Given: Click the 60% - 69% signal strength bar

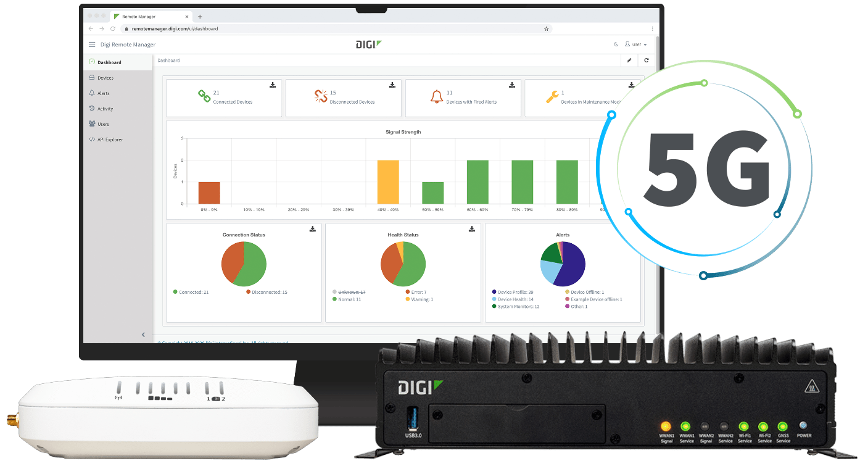Looking at the screenshot, I should pyautogui.click(x=477, y=182).
